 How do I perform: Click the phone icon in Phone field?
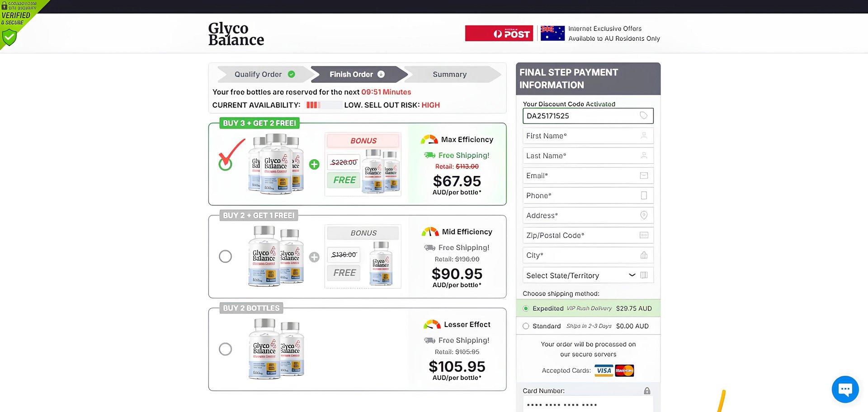point(644,195)
